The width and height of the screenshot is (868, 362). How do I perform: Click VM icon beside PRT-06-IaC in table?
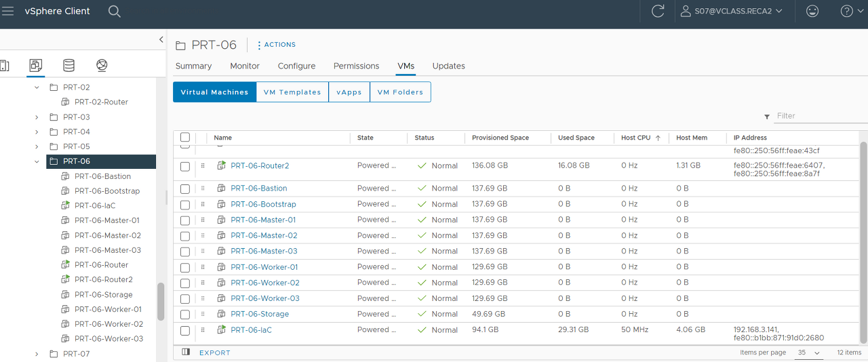221,329
